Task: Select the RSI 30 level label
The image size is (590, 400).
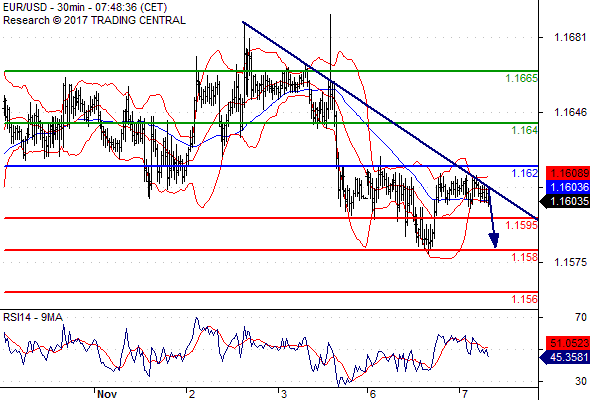Action: pyautogui.click(x=581, y=381)
